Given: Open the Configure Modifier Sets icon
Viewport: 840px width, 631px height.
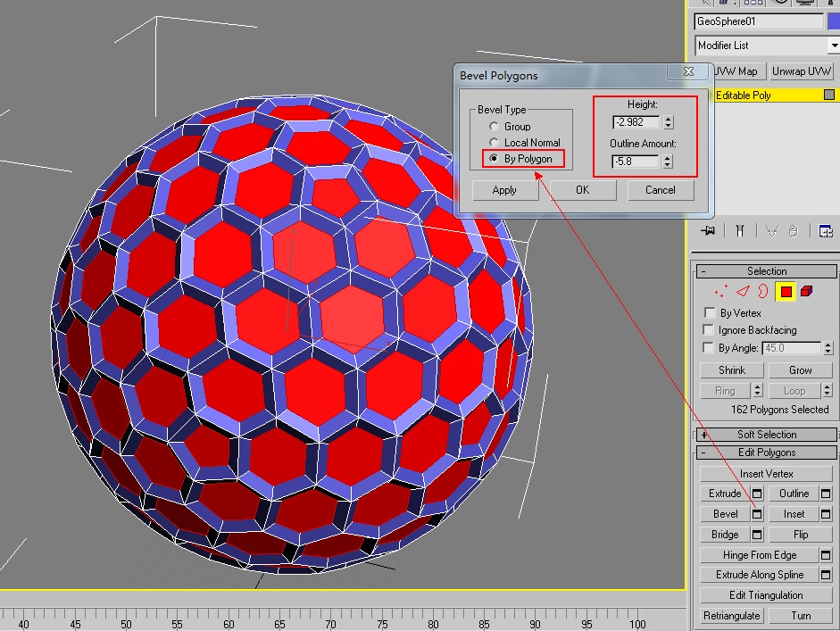Looking at the screenshot, I should (x=826, y=231).
